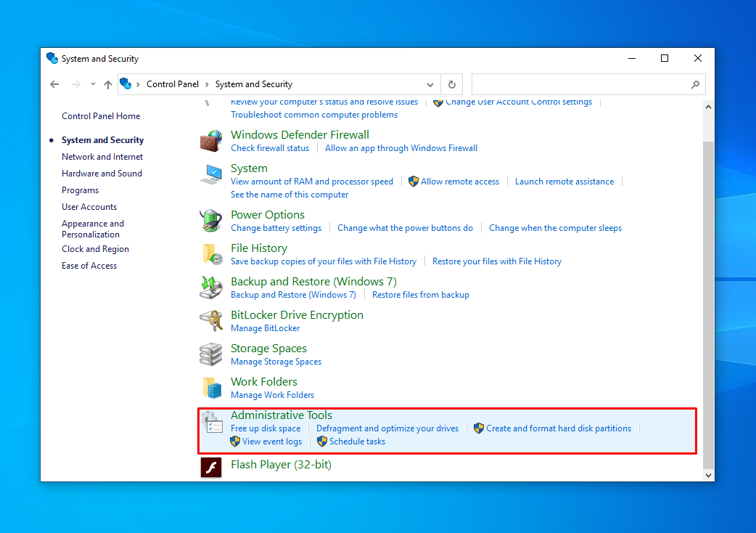Click the shield icon beside Schedule tasks
This screenshot has height=533, width=756.
[322, 442]
